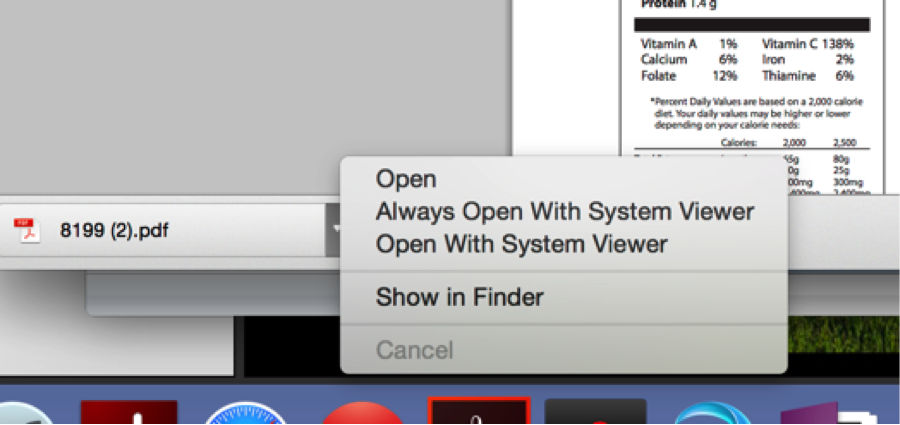Screen dimensions: 900x425
Task: Open the red-bordered dark icon in Dock
Action: 479,411
